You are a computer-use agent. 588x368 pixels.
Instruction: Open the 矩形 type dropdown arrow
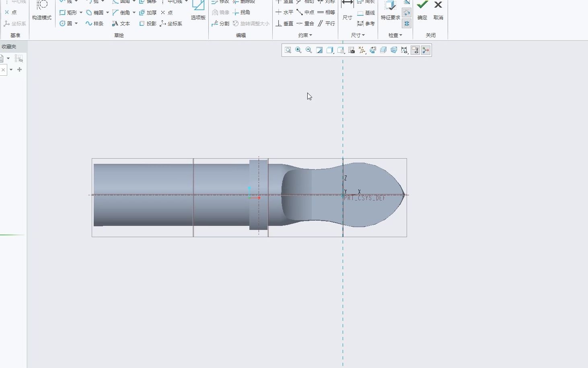(81, 12)
